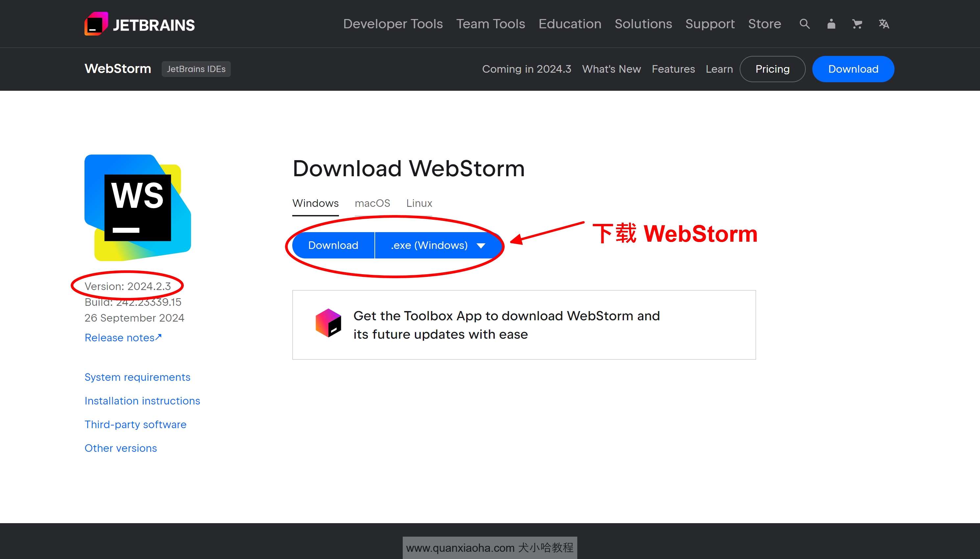This screenshot has width=980, height=559.
Task: Click the WebStorm WS product logo
Action: tap(138, 208)
